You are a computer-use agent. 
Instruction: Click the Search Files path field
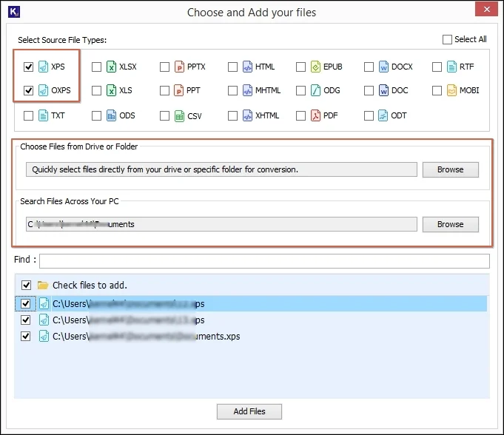click(x=221, y=224)
